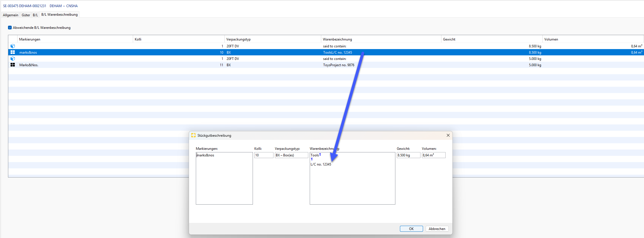The height and width of the screenshot is (238, 644).
Task: Select the ToysProject no. 9876 row
Action: [x=339, y=65]
